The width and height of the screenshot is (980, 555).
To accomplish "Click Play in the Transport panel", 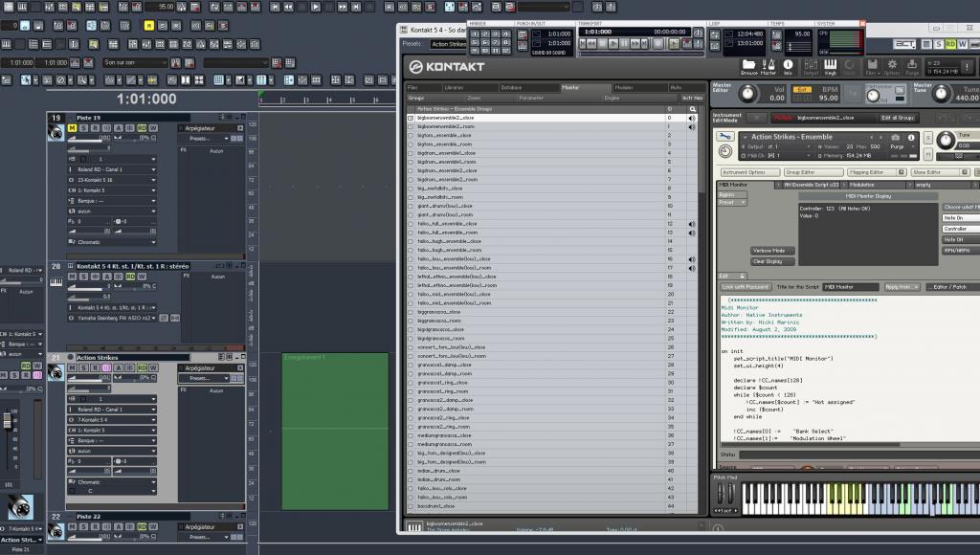I will 613,44.
